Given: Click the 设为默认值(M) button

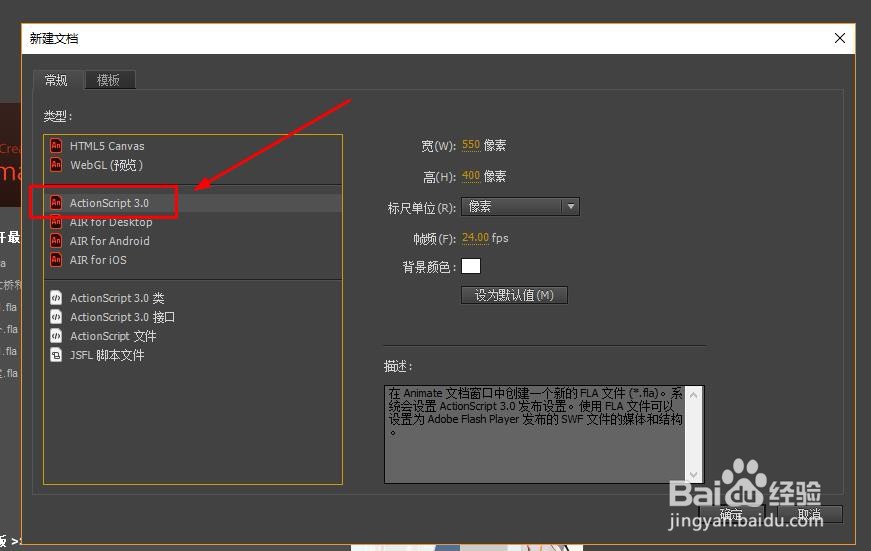Looking at the screenshot, I should pos(514,295).
